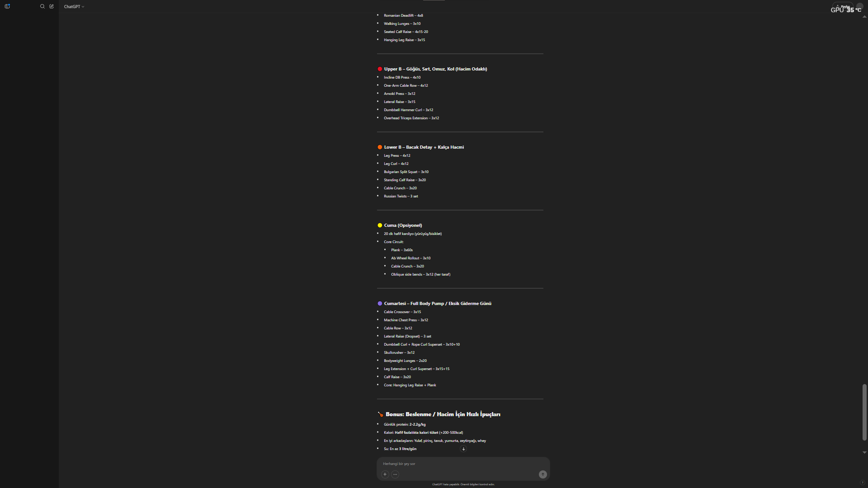Viewport: 868px width, 488px height.
Task: Click the vertical scrollbar thumb
Action: coord(864,411)
